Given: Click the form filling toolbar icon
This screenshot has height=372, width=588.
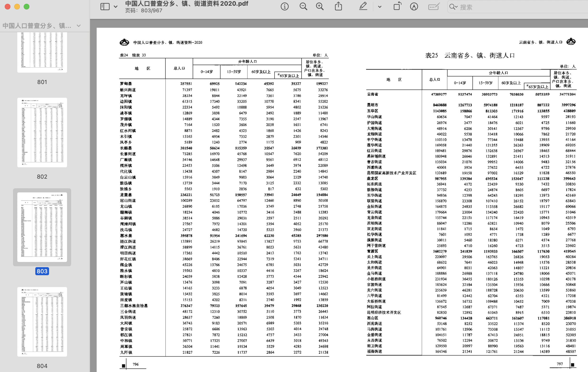Looking at the screenshot, I should pyautogui.click(x=434, y=7).
